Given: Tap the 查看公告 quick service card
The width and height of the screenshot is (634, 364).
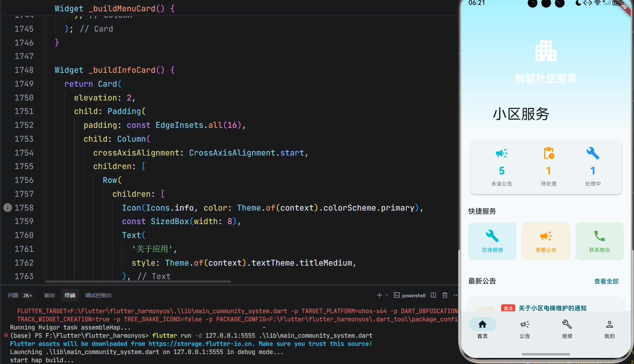Looking at the screenshot, I should [546, 241].
